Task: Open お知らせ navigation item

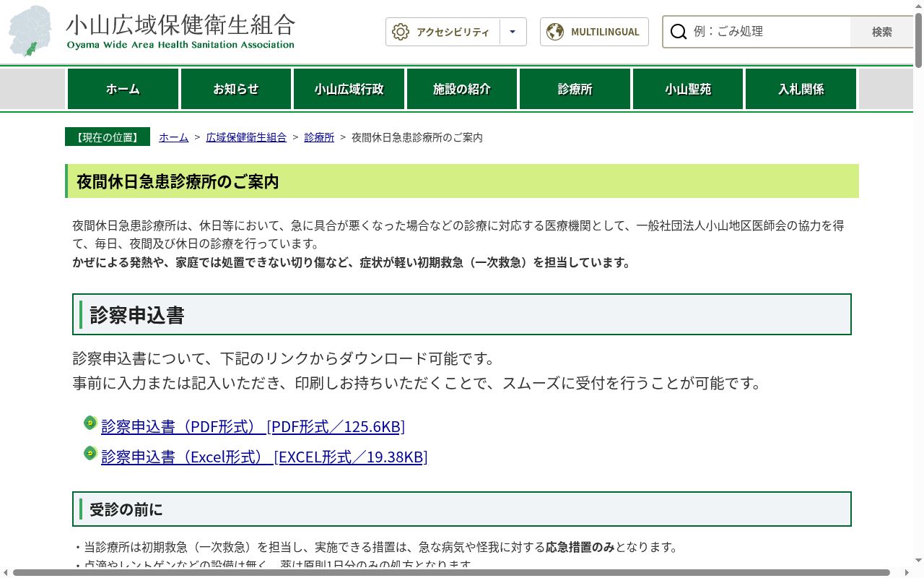Action: point(236,89)
